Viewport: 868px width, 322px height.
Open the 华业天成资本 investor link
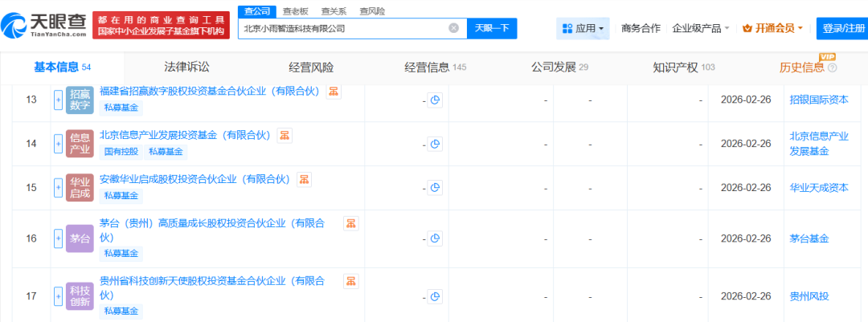819,188
